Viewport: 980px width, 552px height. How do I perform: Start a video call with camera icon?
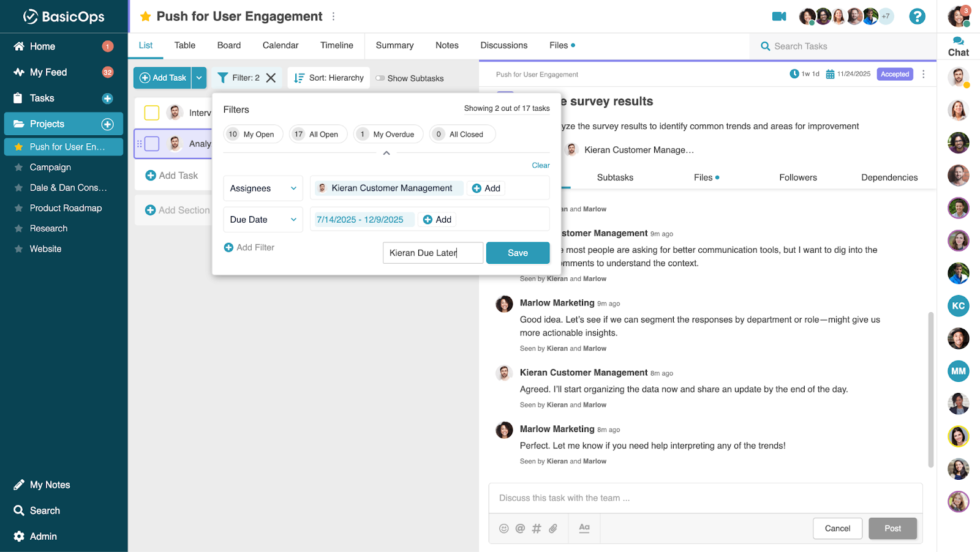click(x=778, y=17)
